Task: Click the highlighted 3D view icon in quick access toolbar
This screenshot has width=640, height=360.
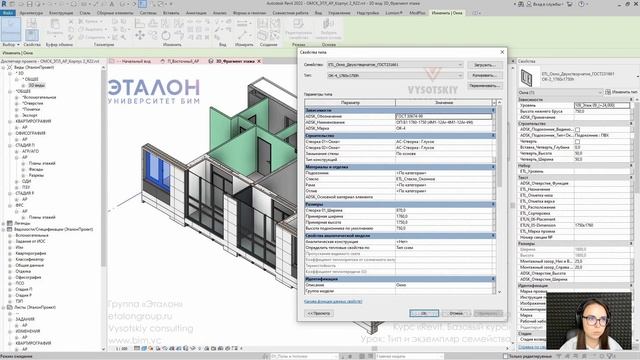Action: point(142,4)
